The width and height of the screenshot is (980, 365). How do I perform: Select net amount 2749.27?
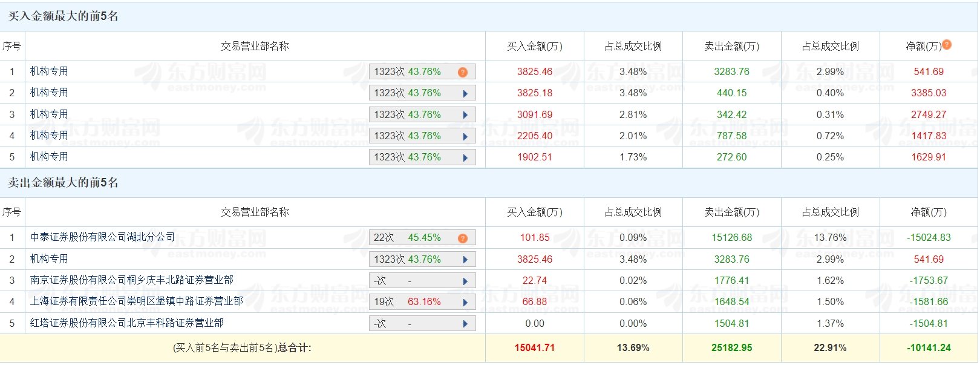coord(929,114)
